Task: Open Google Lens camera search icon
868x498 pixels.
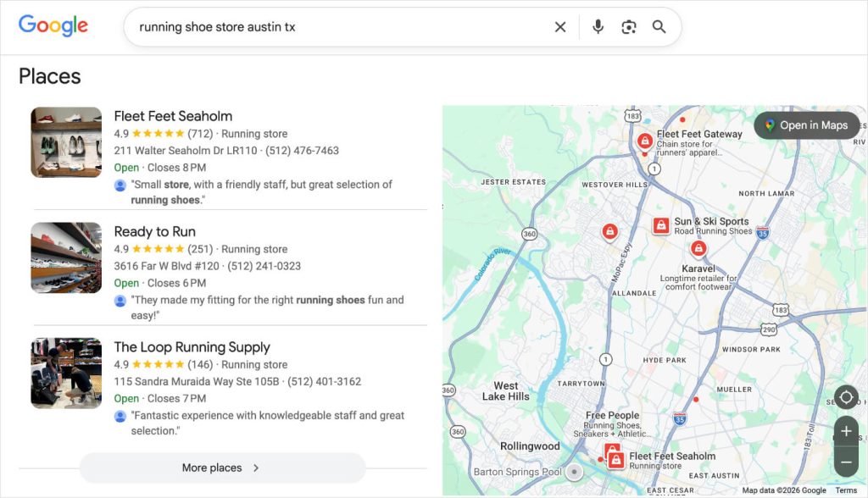Action: pos(628,26)
